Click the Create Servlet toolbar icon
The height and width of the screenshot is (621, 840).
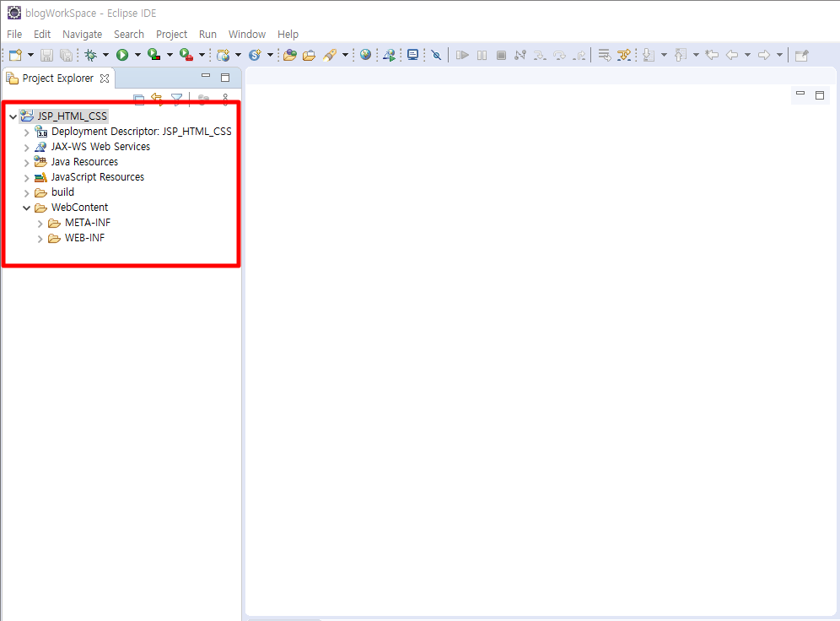(x=255, y=55)
